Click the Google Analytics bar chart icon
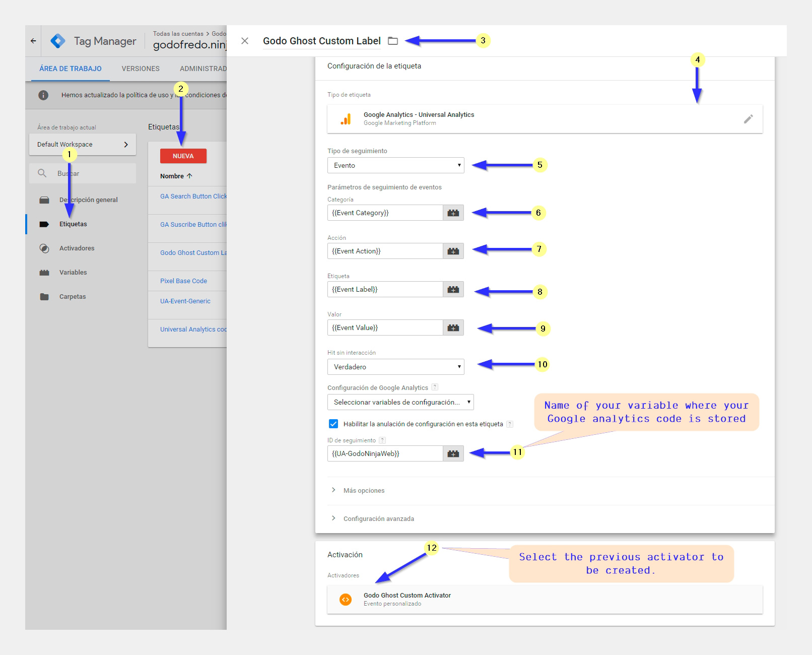812x655 pixels. click(346, 119)
